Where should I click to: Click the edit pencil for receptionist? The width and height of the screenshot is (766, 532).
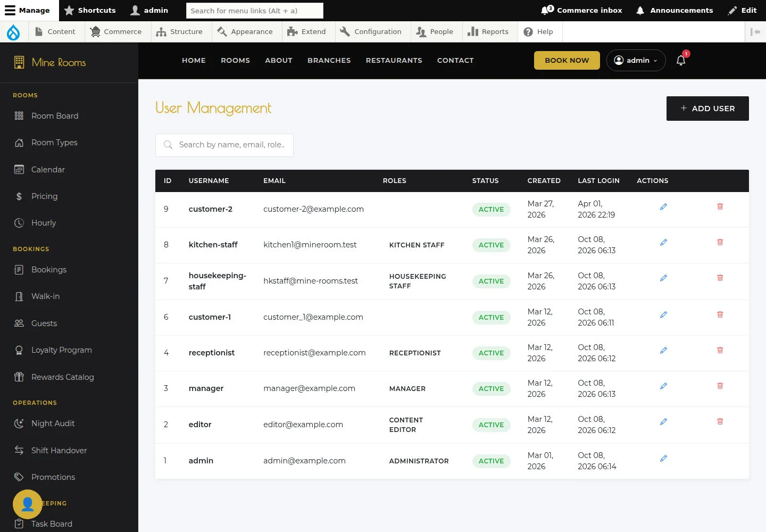663,350
